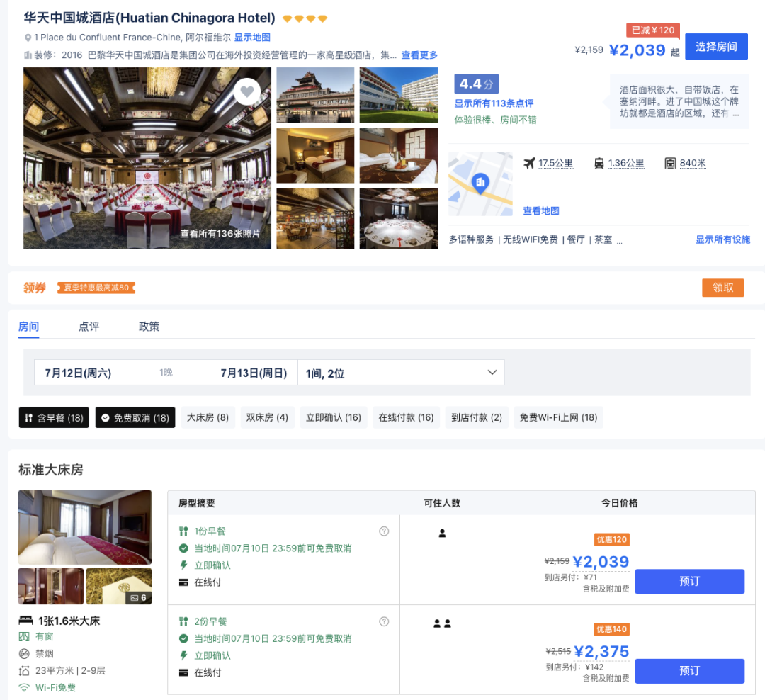Expand facilities with 显示所有设施
The image size is (765, 700).
point(723,239)
